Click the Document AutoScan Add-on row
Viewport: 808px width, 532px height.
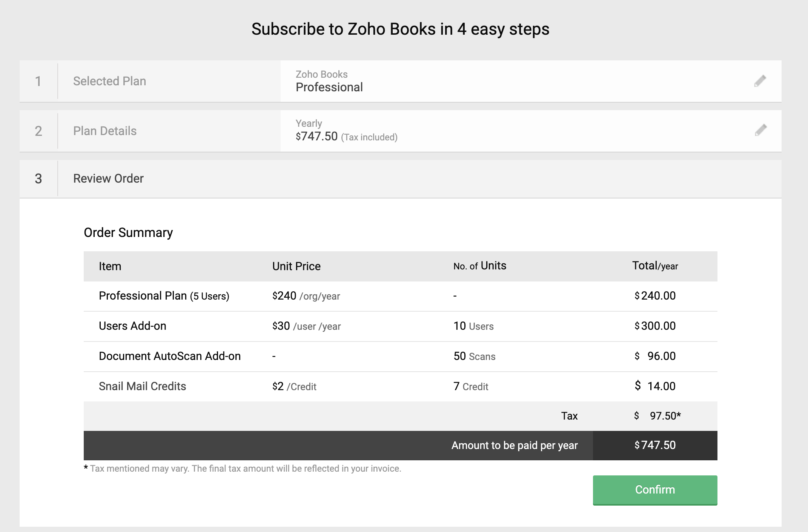coord(169,356)
